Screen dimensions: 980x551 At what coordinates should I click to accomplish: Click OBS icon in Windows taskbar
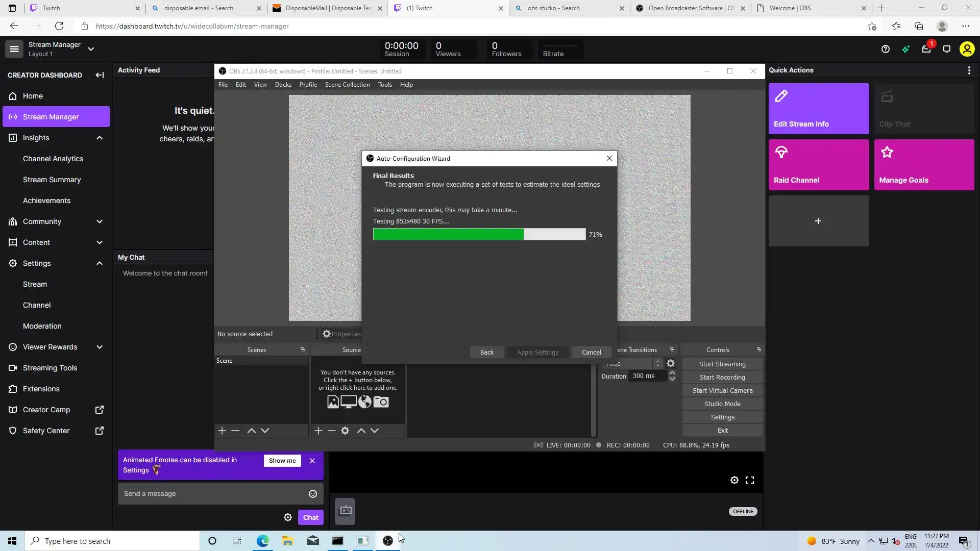click(x=388, y=541)
